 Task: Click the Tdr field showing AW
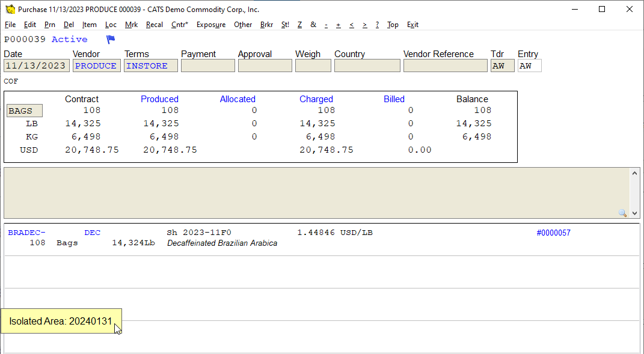(x=502, y=66)
